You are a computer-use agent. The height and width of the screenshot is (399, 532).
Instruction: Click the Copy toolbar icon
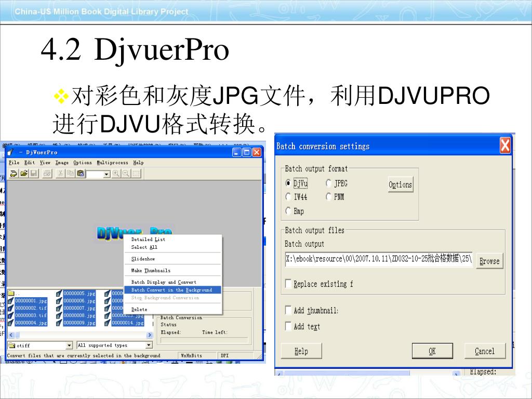tap(70, 174)
